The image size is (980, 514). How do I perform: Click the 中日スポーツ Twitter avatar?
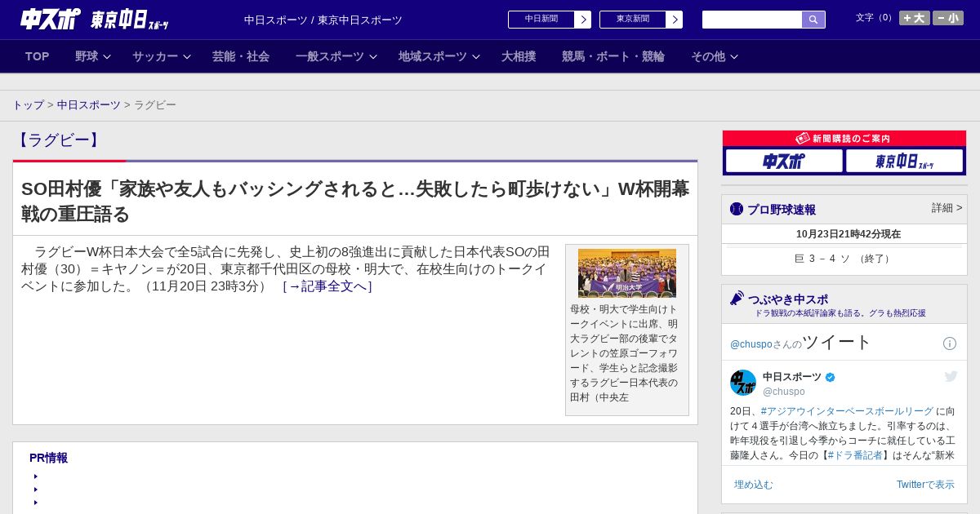pos(743,383)
